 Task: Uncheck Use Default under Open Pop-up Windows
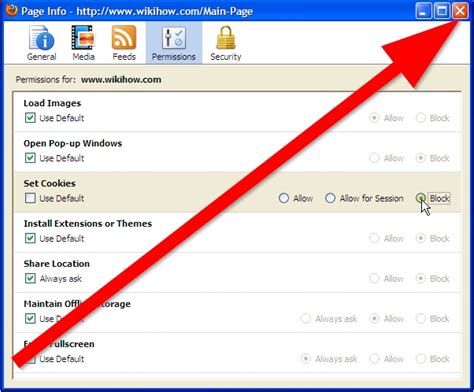(x=30, y=158)
